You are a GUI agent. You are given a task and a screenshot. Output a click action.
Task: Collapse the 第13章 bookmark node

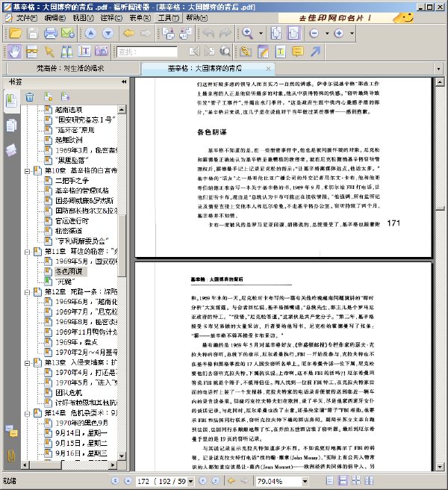pos(28,363)
